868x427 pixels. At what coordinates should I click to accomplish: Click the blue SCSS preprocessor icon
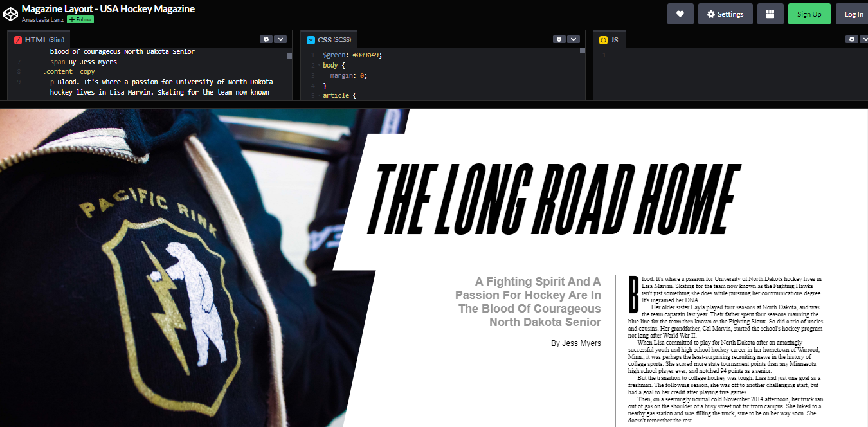click(310, 39)
